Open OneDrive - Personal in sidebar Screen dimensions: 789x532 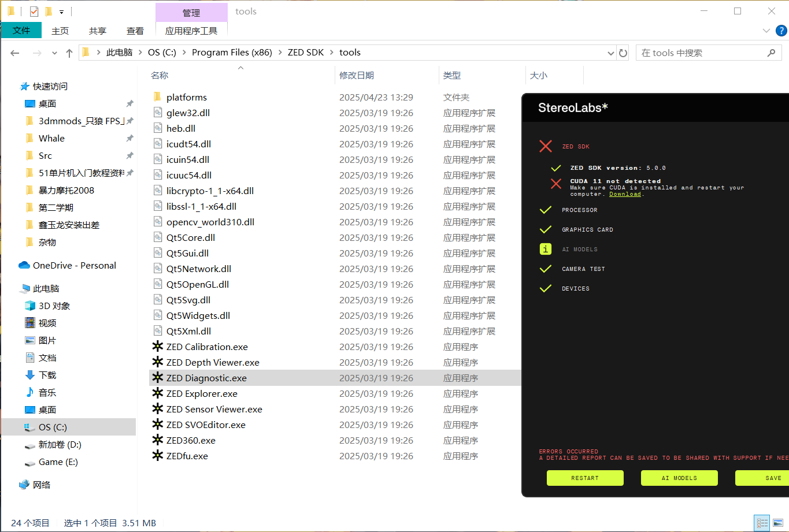74,265
